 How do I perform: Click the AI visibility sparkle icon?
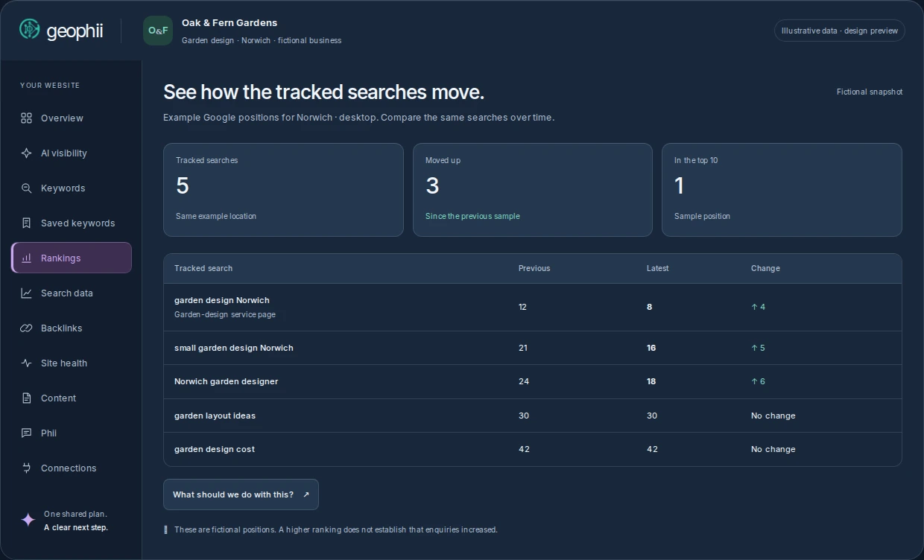pos(26,153)
